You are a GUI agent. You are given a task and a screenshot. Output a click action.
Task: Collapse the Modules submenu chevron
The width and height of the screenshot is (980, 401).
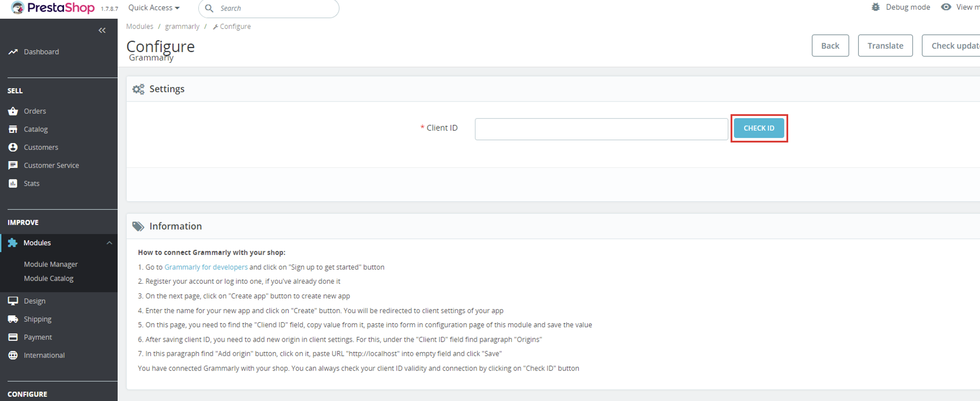[109, 243]
